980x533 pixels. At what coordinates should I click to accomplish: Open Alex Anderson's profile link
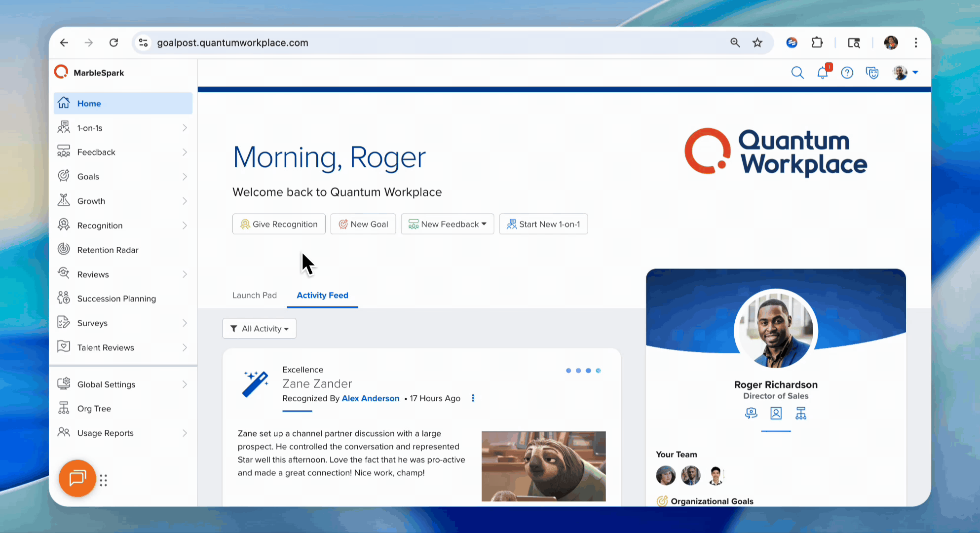(x=371, y=398)
